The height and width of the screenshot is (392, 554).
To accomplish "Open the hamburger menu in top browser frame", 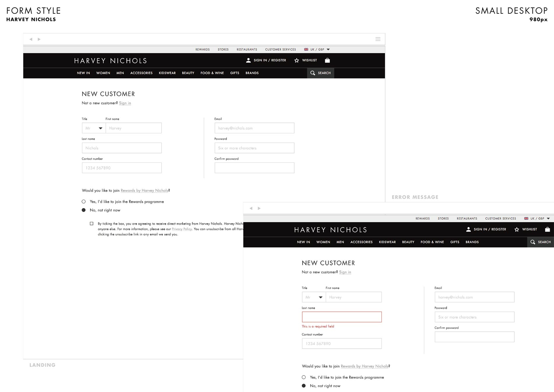I will (x=378, y=39).
